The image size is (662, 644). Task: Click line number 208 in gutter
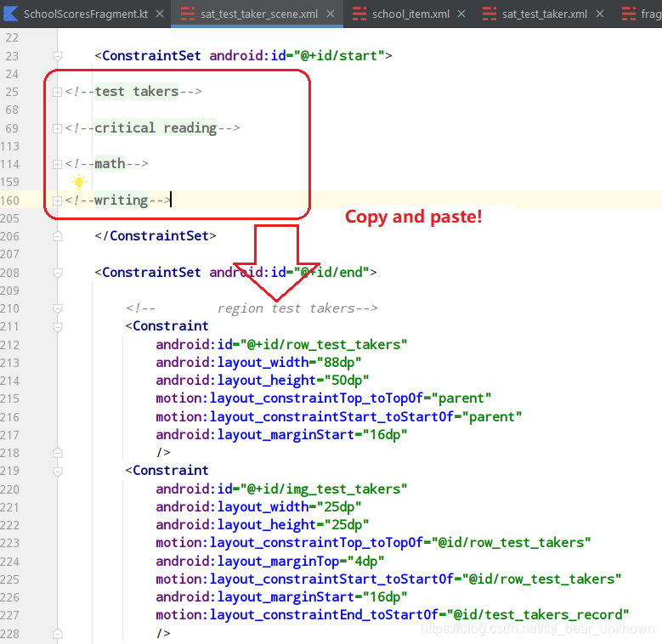point(10,273)
